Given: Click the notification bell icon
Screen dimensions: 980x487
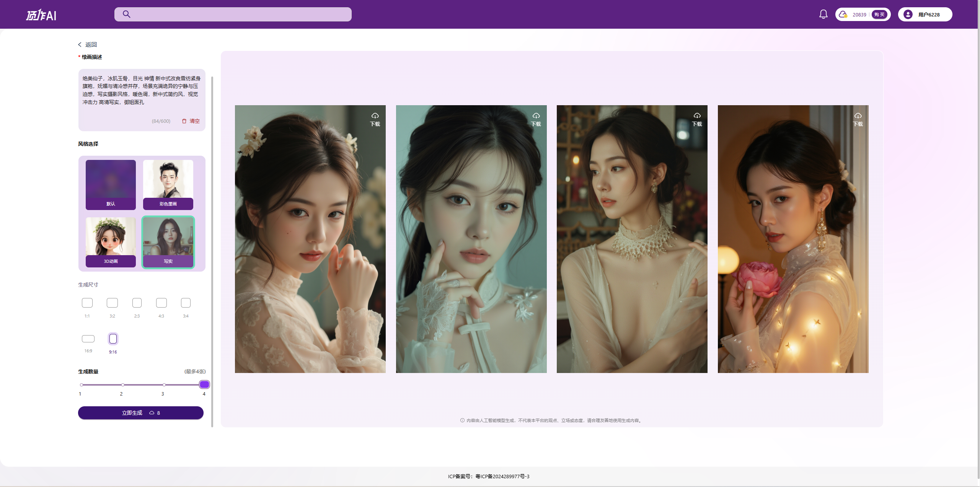Looking at the screenshot, I should (823, 14).
